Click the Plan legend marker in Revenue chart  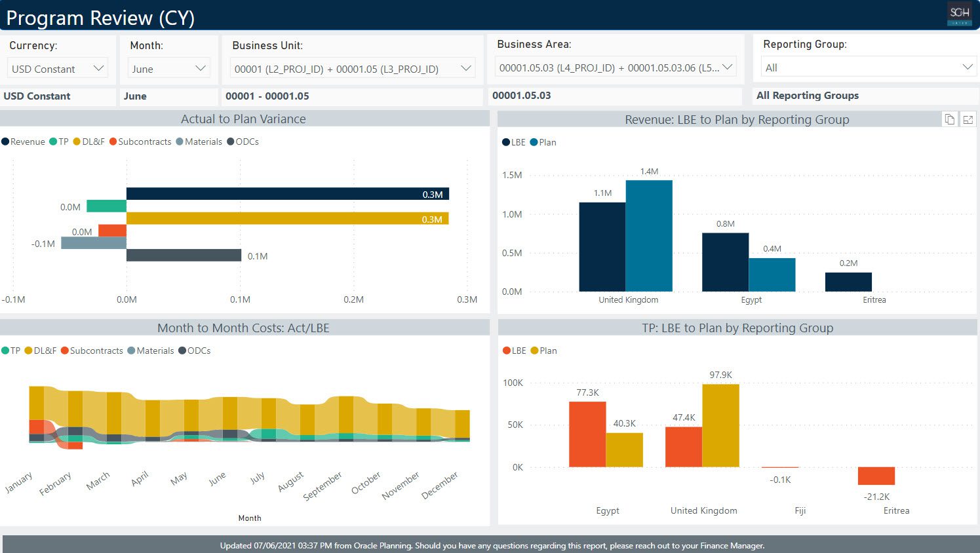(534, 143)
